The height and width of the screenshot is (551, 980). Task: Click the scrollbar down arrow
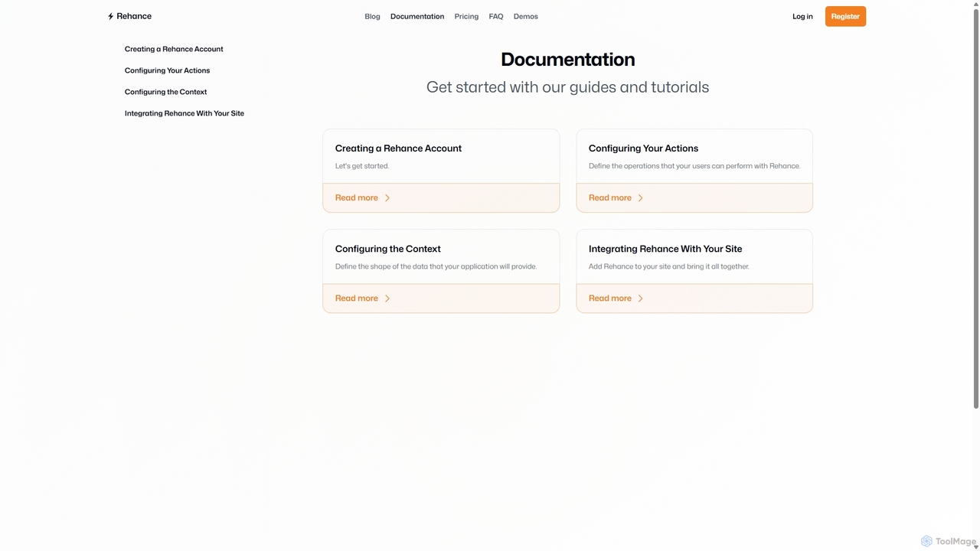point(975,546)
